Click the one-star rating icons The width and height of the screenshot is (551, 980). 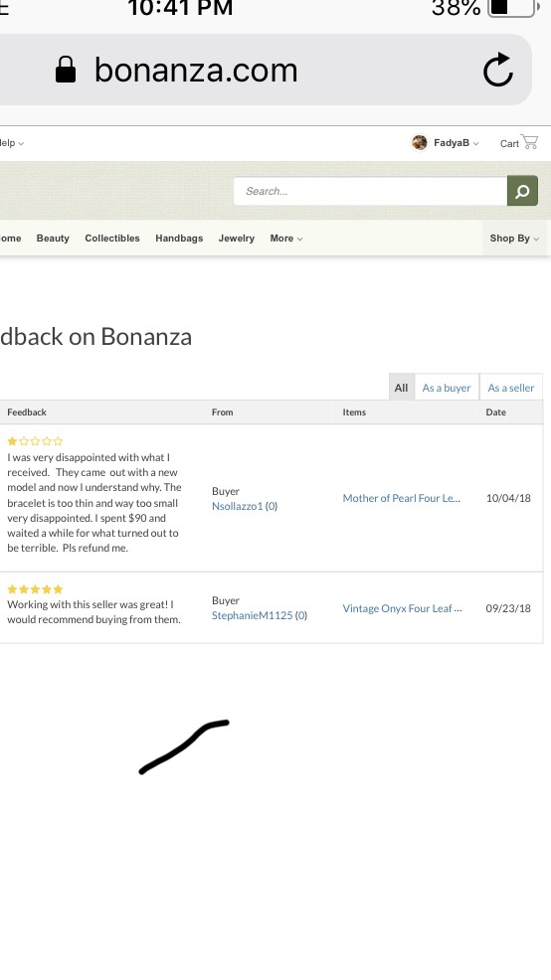tap(35, 441)
